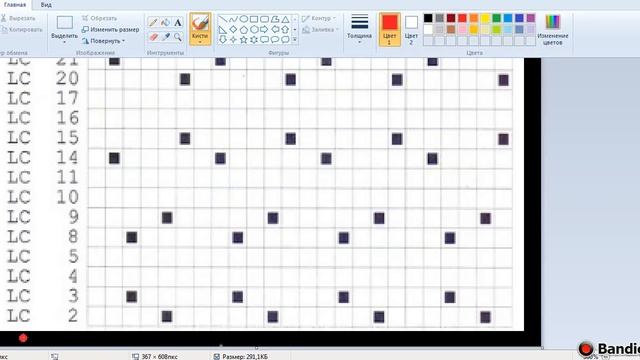Pick the orange palette swatch
This screenshot has height=360, width=640.
[473, 18]
